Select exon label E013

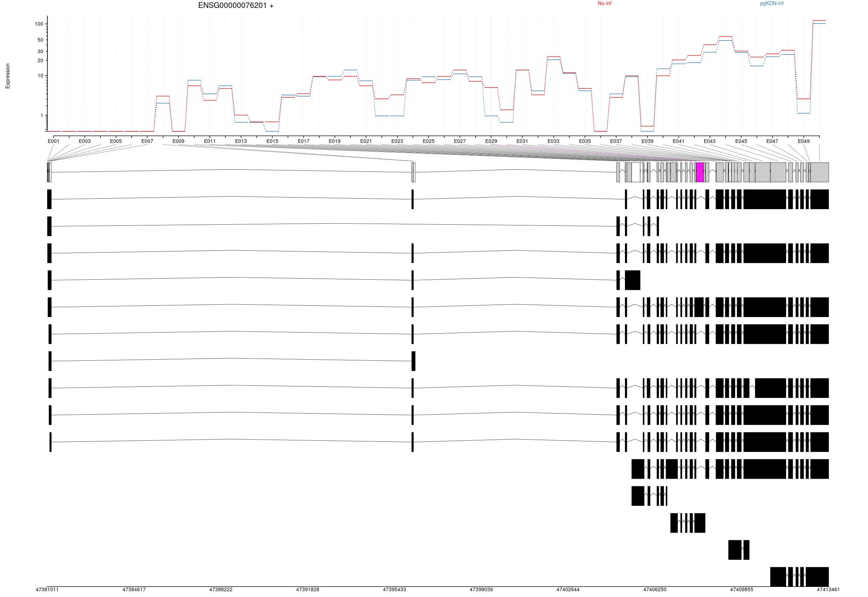pyautogui.click(x=241, y=141)
